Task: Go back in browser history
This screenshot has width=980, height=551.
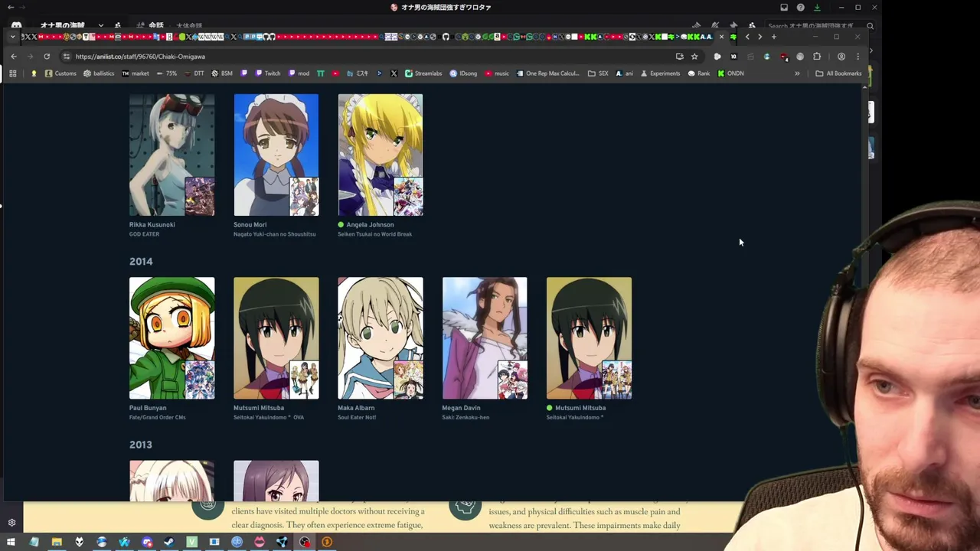Action: point(14,57)
